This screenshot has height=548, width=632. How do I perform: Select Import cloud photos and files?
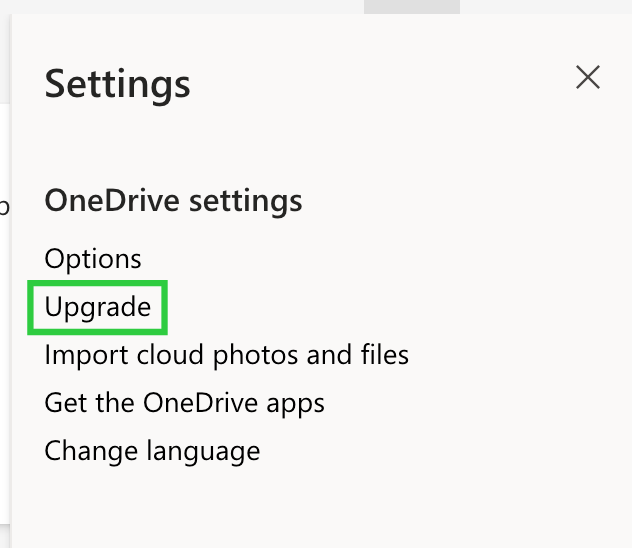click(227, 355)
